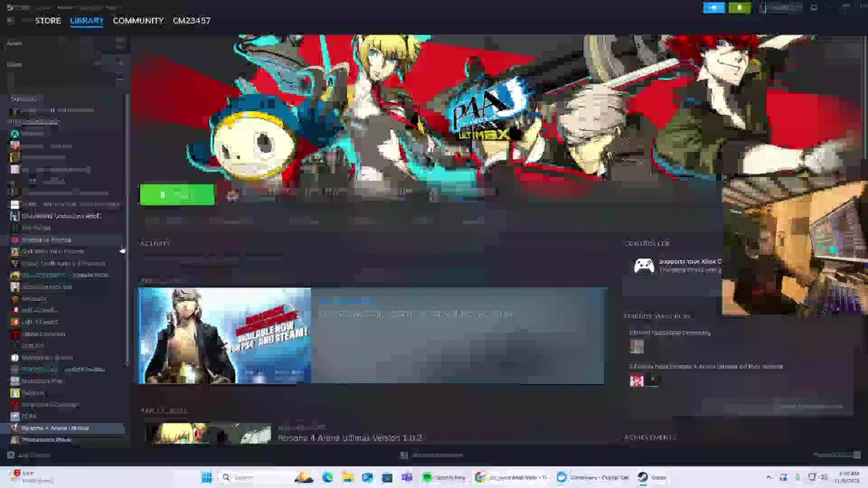This screenshot has width=868, height=488.
Task: Open the COMMUNITY tab
Action: point(138,20)
